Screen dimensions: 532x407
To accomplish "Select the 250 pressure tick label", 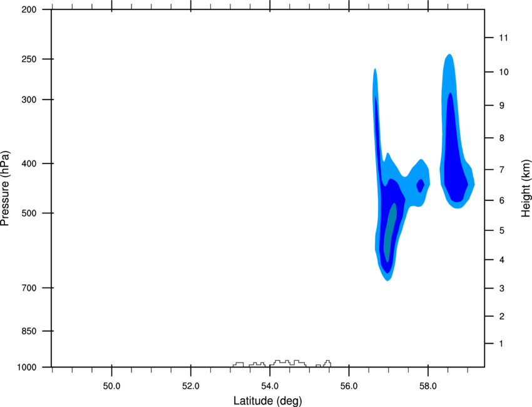I will (29, 59).
